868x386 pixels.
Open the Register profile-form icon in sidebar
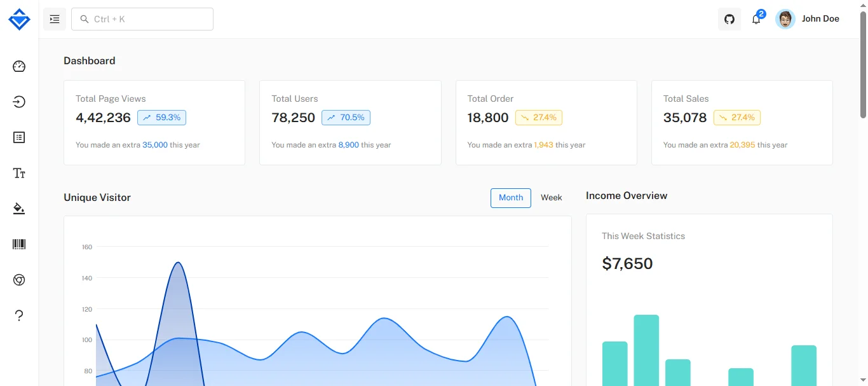click(19, 137)
